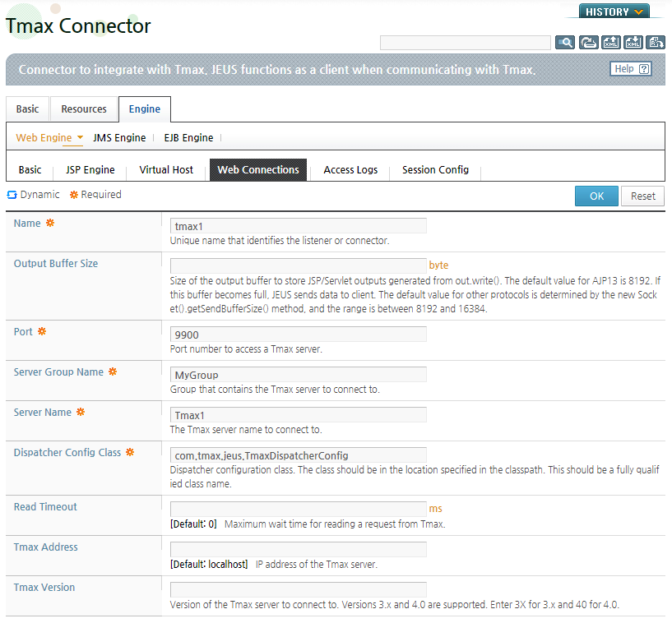Screen dimensions: 672x623
Task: Click the Tmax Connector page title
Action: click(78, 25)
